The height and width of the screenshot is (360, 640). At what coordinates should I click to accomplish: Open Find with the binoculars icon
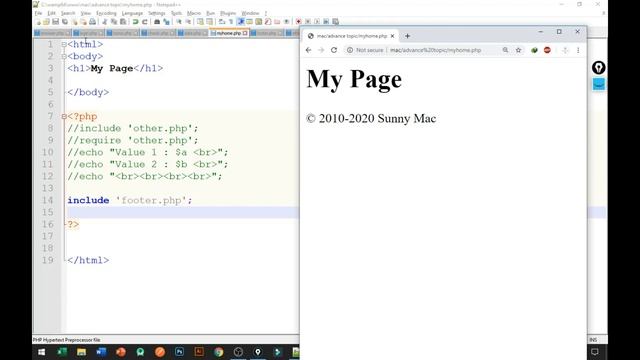pyautogui.click(x=156, y=22)
